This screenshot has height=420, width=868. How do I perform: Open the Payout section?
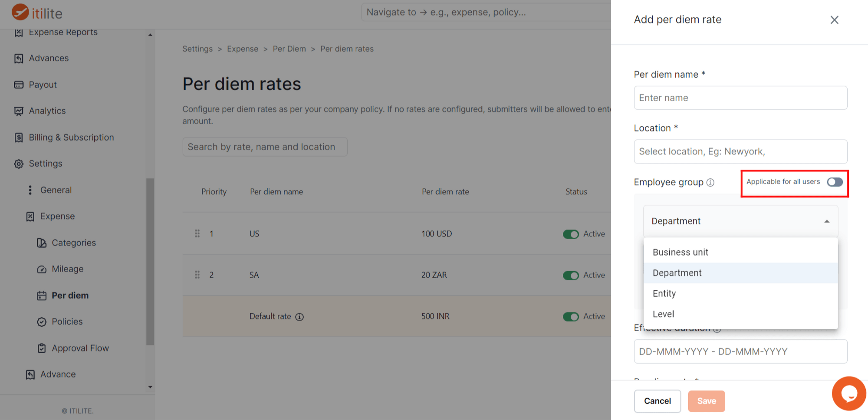click(42, 84)
